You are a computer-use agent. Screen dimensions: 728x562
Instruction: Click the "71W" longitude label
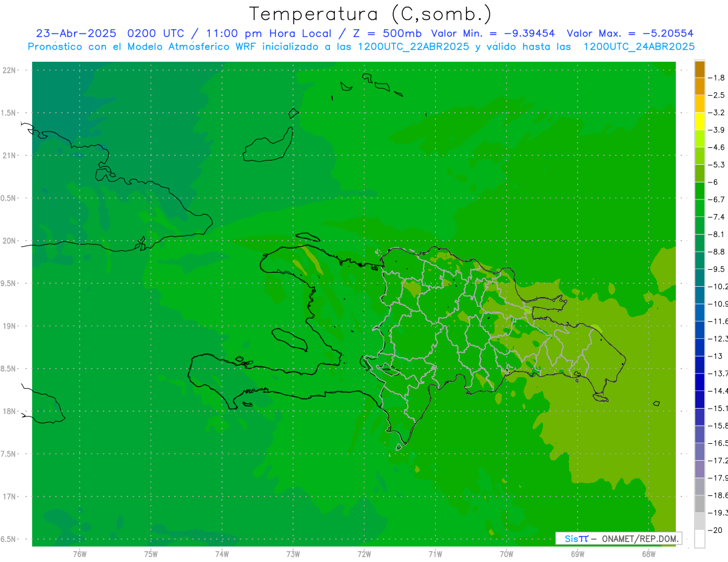(435, 554)
